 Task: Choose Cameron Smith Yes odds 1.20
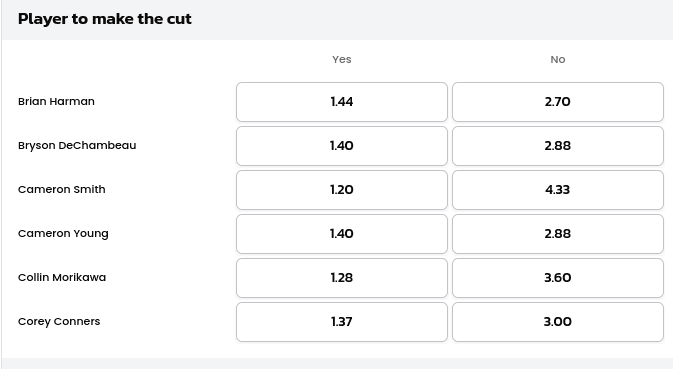[342, 190]
